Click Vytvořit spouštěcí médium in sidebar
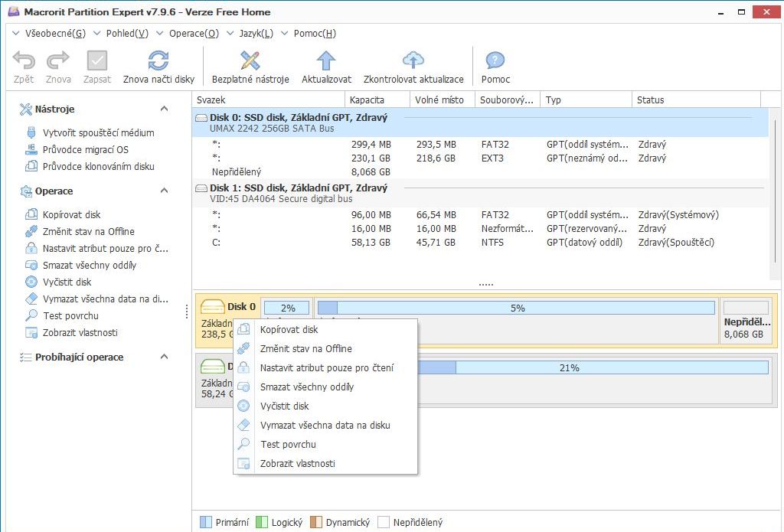The width and height of the screenshot is (784, 532). [x=98, y=132]
